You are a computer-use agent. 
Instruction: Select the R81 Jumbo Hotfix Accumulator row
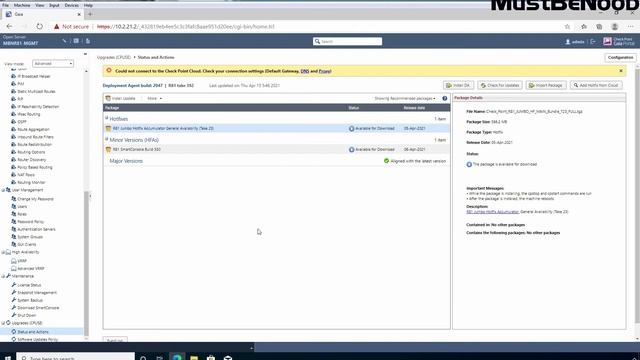[277, 128]
